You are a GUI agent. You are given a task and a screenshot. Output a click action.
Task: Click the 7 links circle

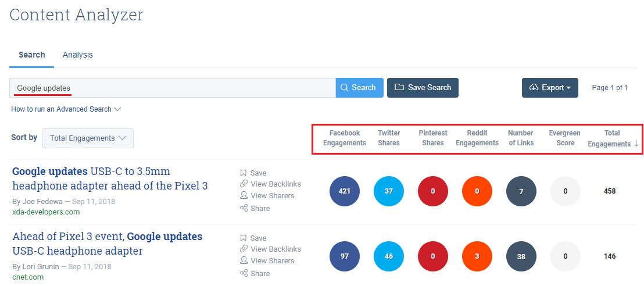(x=521, y=191)
